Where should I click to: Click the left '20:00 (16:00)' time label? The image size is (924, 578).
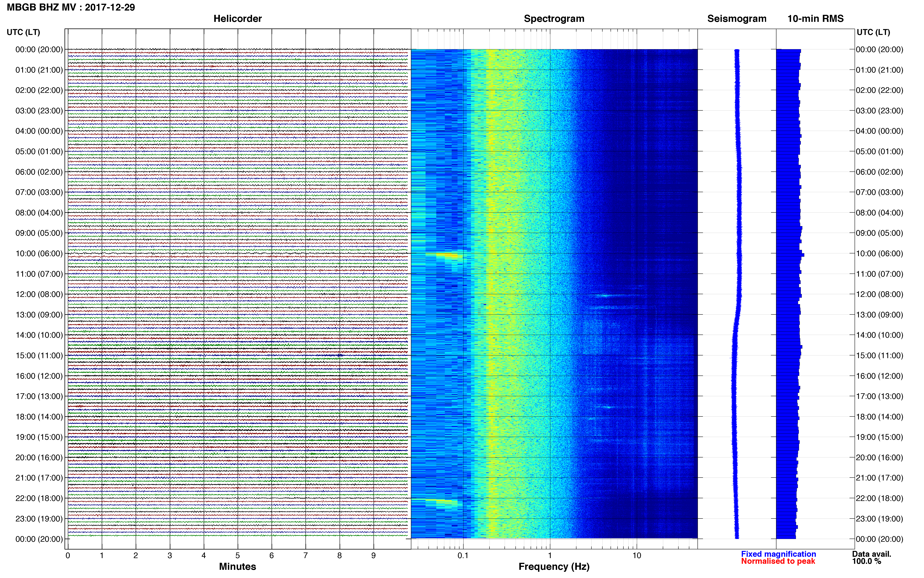click(x=39, y=458)
